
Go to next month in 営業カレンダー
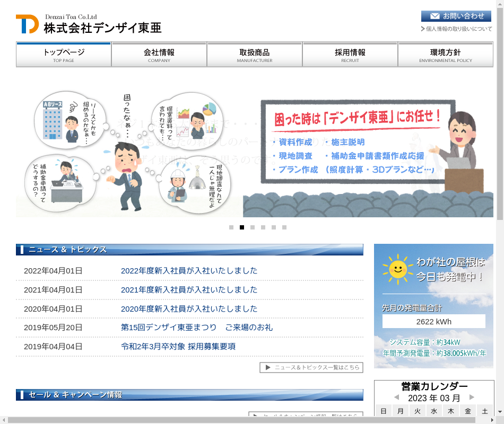point(472,397)
